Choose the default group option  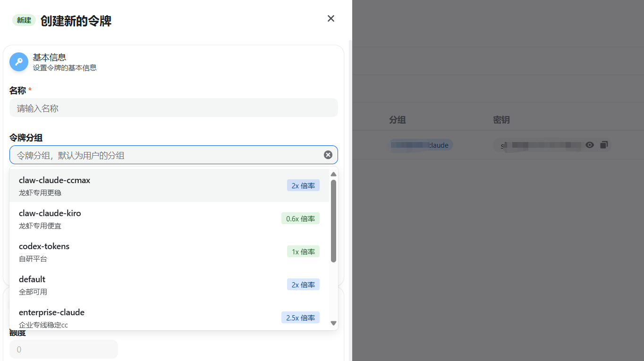[169, 285]
